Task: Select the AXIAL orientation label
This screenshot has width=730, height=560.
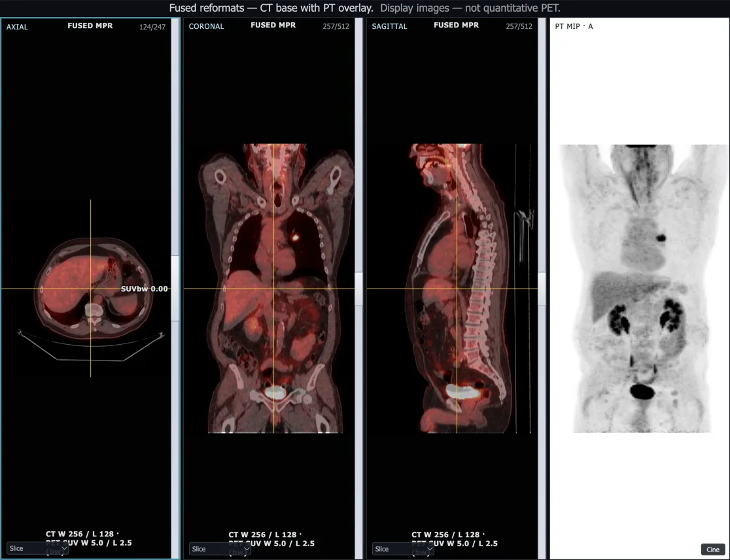Action: (17, 27)
